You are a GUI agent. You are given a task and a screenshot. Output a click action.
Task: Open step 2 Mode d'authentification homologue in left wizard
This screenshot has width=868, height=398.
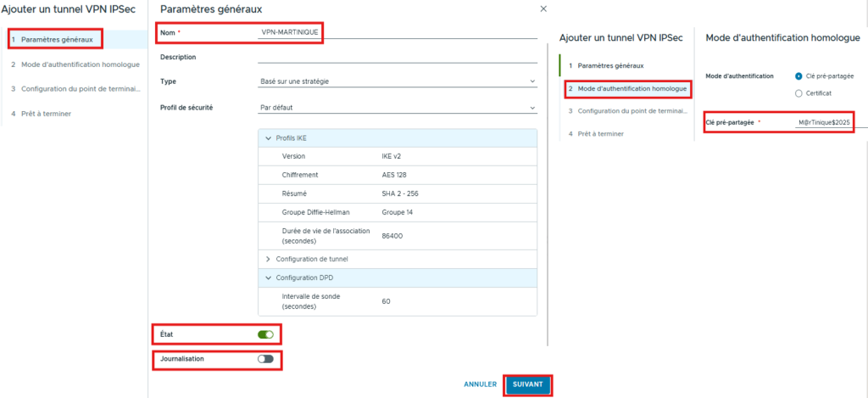(x=74, y=64)
